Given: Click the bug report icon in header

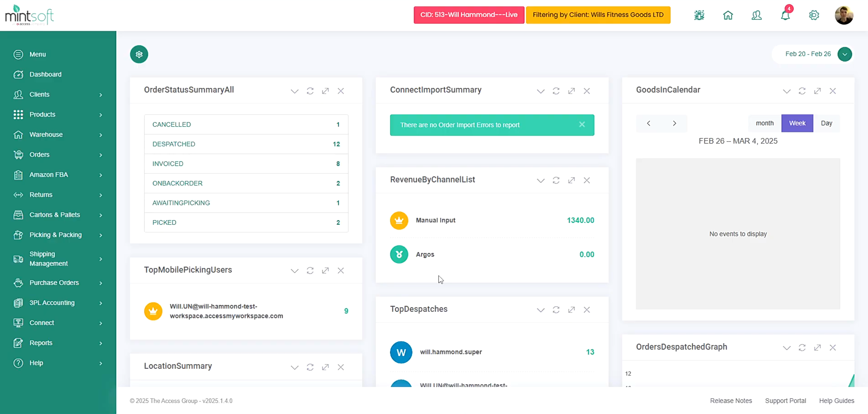Looking at the screenshot, I should 699,15.
